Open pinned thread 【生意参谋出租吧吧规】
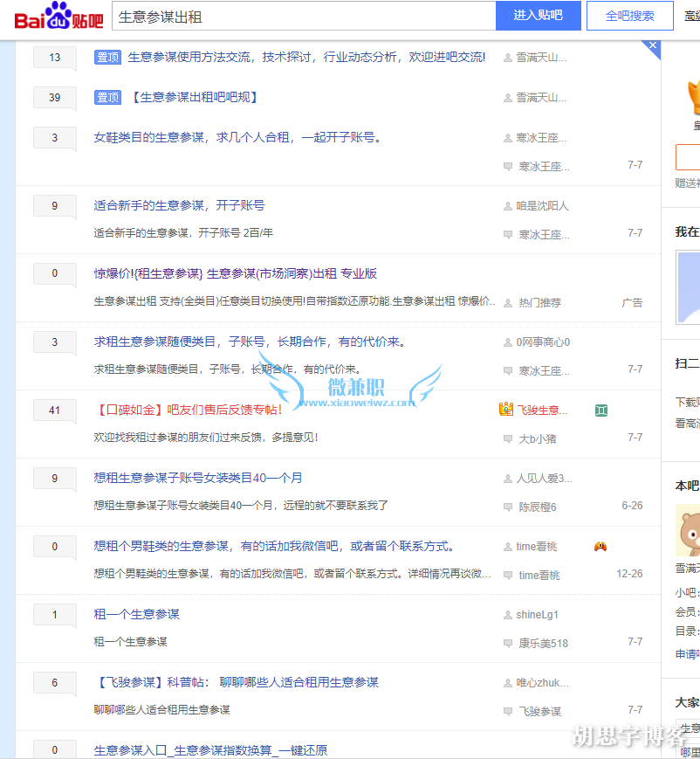The height and width of the screenshot is (759, 700). tap(195, 97)
